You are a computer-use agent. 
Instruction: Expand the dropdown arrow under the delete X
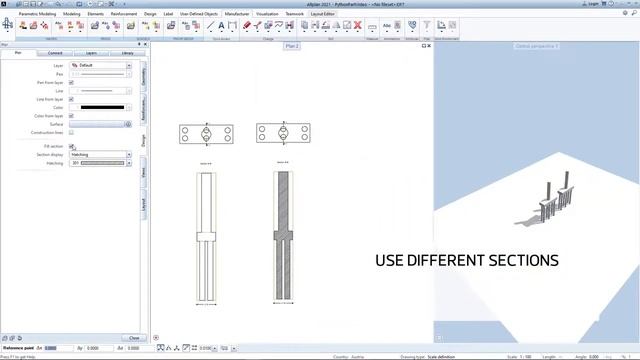coord(358,31)
